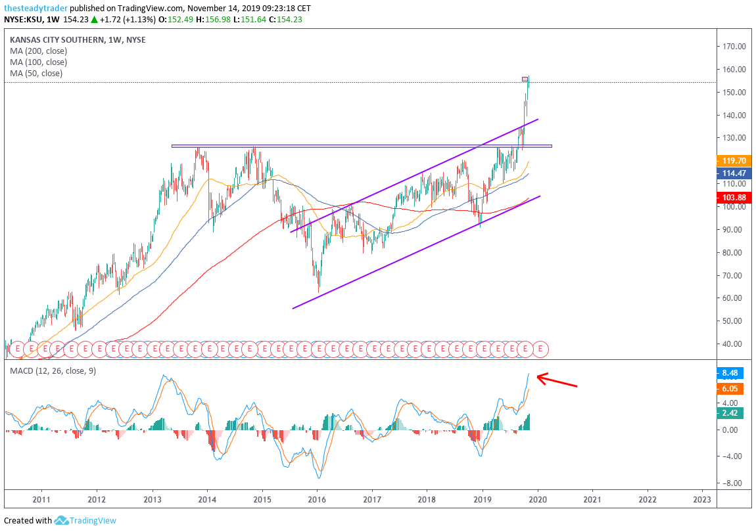This screenshot has width=756, height=532.
Task: Click the red 103.88 price badge
Action: pos(734,198)
